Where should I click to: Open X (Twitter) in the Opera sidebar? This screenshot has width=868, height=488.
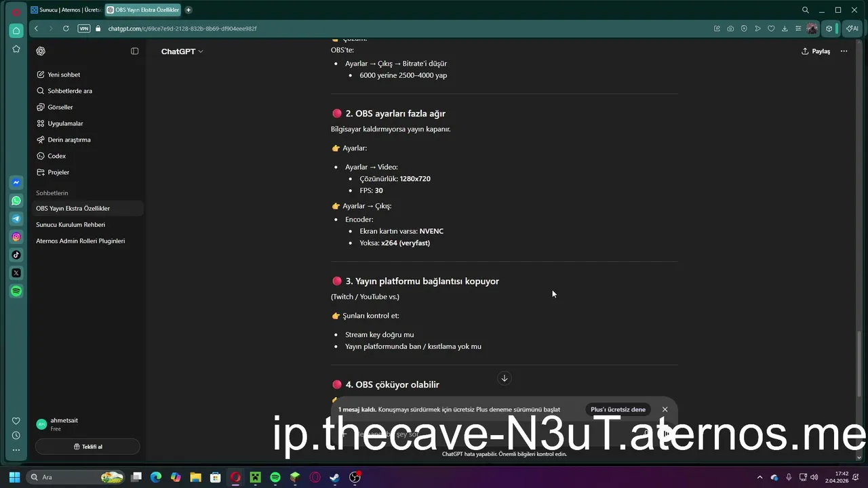(16, 273)
